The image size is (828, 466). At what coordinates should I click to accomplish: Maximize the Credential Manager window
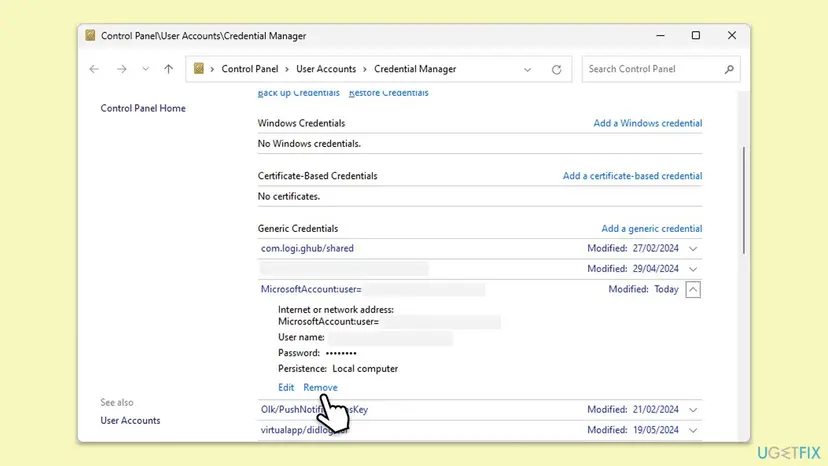pyautogui.click(x=695, y=35)
